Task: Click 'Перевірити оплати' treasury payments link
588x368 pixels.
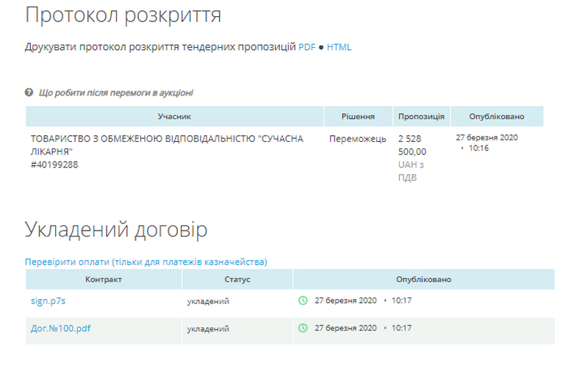Action: click(x=146, y=261)
